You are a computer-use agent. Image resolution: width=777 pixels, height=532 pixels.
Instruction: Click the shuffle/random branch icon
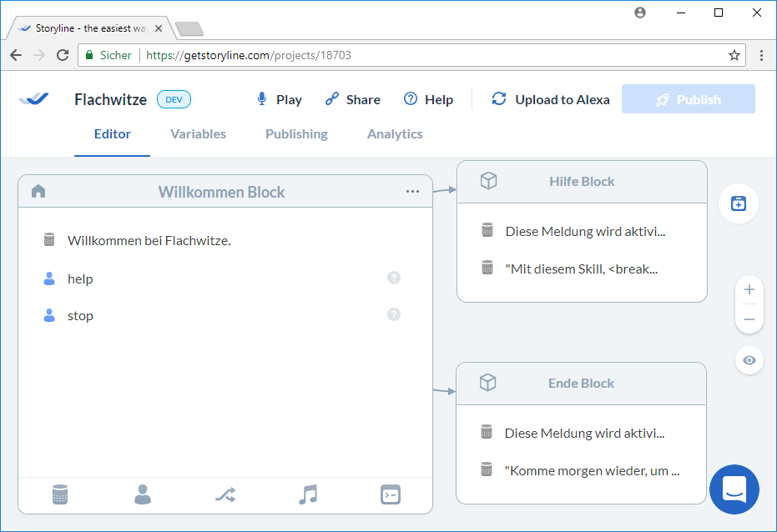tap(225, 494)
